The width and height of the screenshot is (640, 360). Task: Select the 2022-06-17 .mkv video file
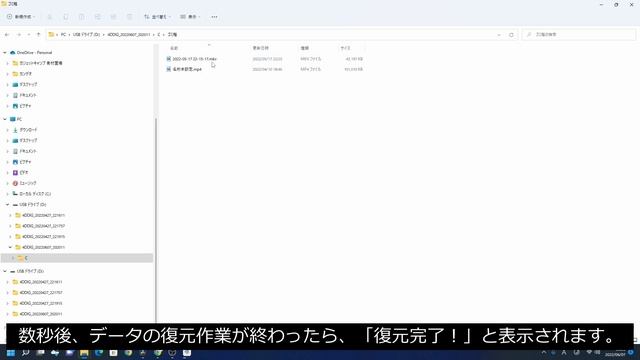click(x=194, y=59)
